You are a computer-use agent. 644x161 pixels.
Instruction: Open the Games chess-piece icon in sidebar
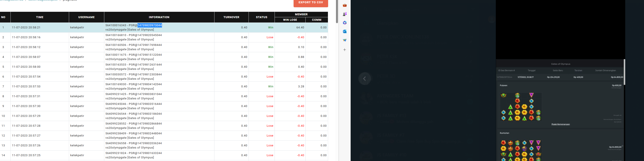pos(345,14)
